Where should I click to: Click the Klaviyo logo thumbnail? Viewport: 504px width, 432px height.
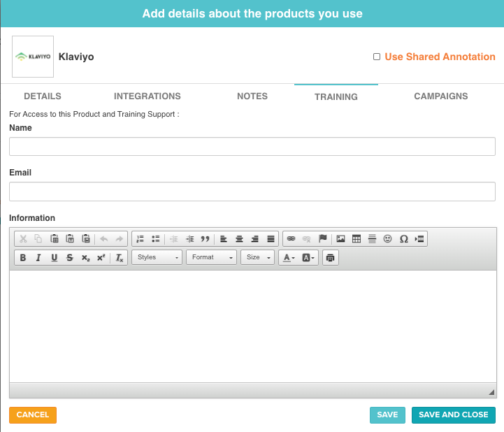33,57
